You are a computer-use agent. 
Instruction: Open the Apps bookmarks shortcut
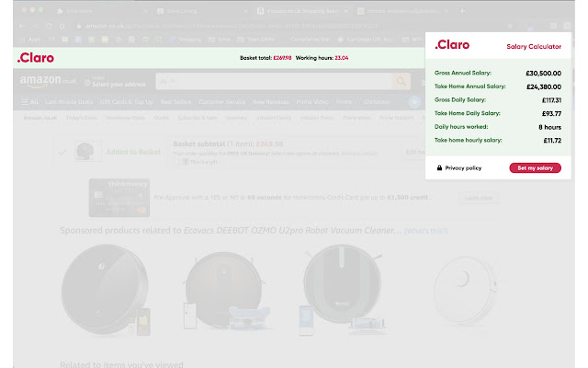point(30,40)
